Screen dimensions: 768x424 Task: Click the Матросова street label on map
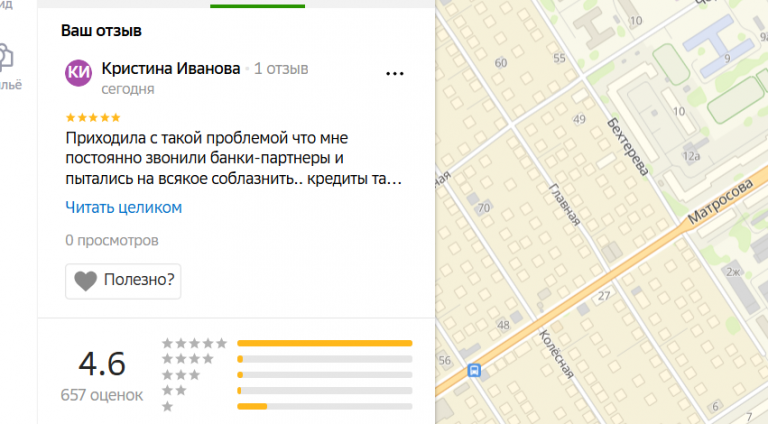[720, 201]
